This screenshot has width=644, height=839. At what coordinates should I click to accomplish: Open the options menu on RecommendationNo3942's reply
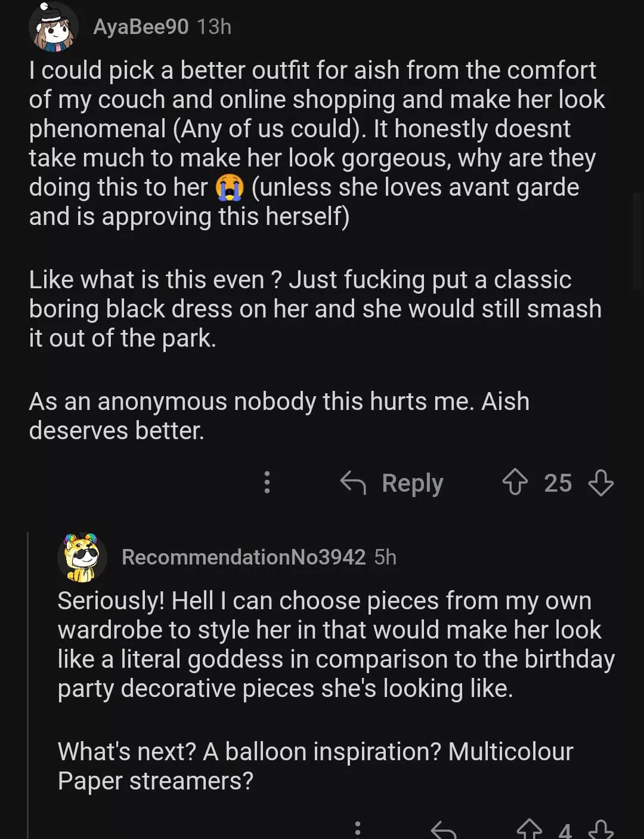(358, 829)
